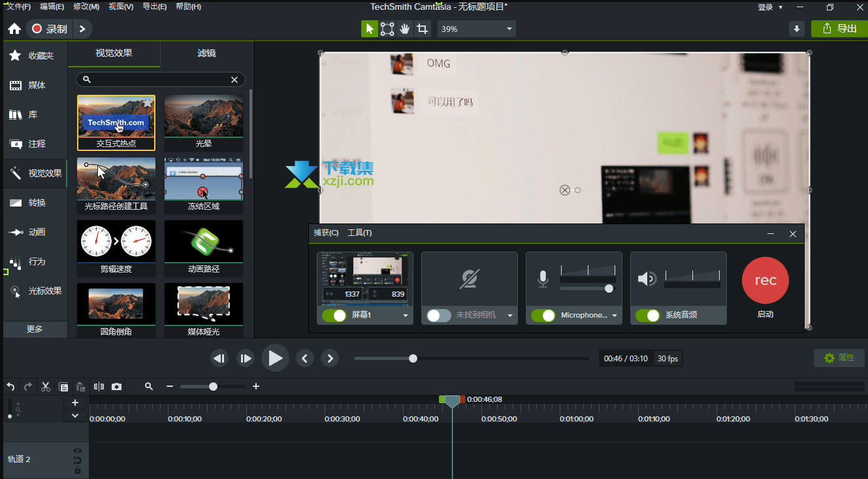Step forward one frame
868x479 pixels.
click(x=246, y=358)
